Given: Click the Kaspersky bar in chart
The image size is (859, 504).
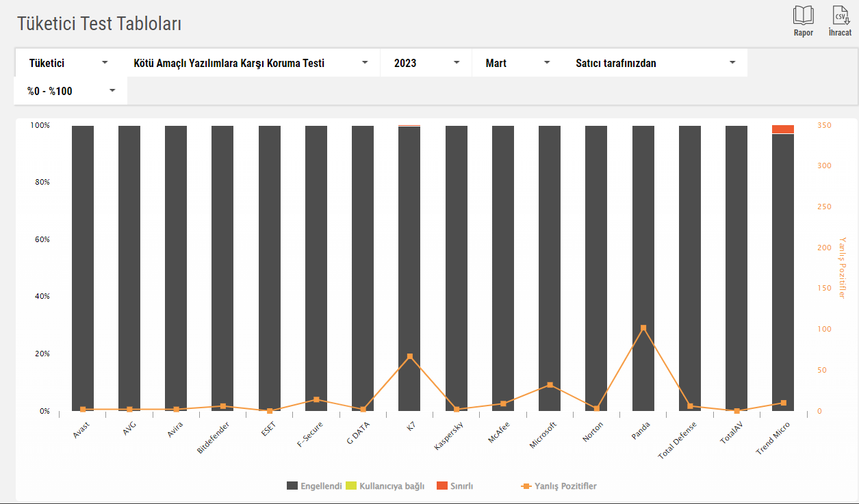Looking at the screenshot, I should point(457,268).
